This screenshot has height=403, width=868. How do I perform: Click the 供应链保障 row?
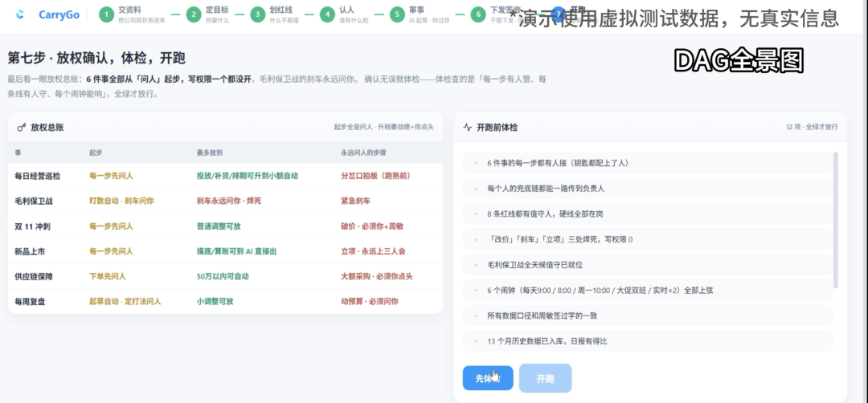pyautogui.click(x=225, y=276)
